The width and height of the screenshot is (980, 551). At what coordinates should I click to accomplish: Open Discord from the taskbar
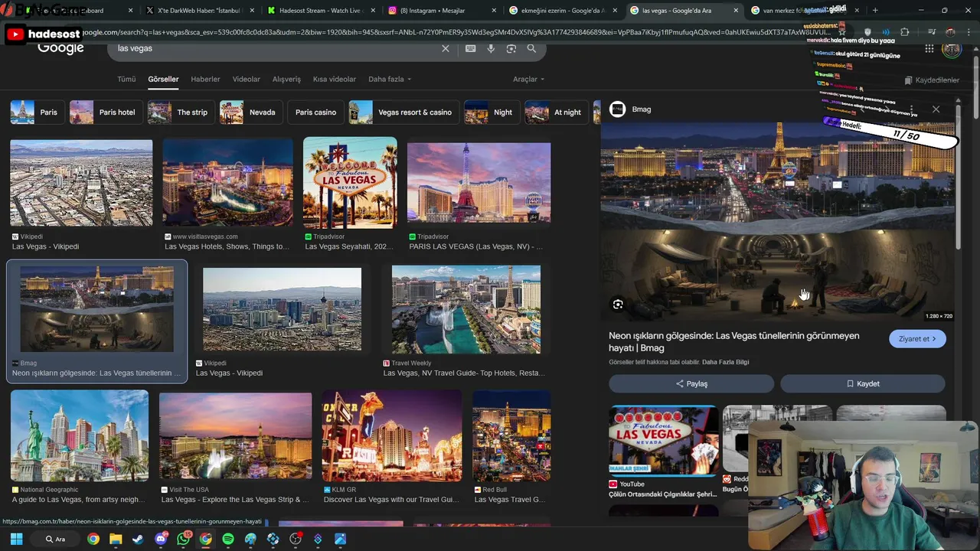point(161,539)
